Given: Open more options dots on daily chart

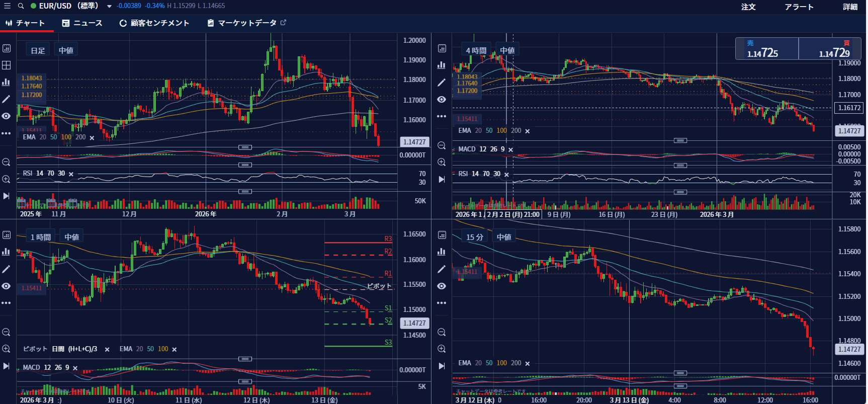Looking at the screenshot, I should tap(7, 133).
